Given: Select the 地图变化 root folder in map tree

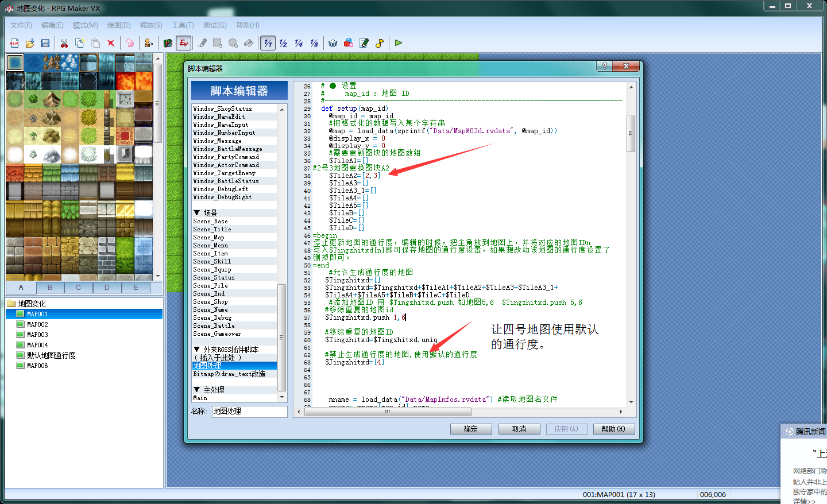Looking at the screenshot, I should pyautogui.click(x=32, y=304).
